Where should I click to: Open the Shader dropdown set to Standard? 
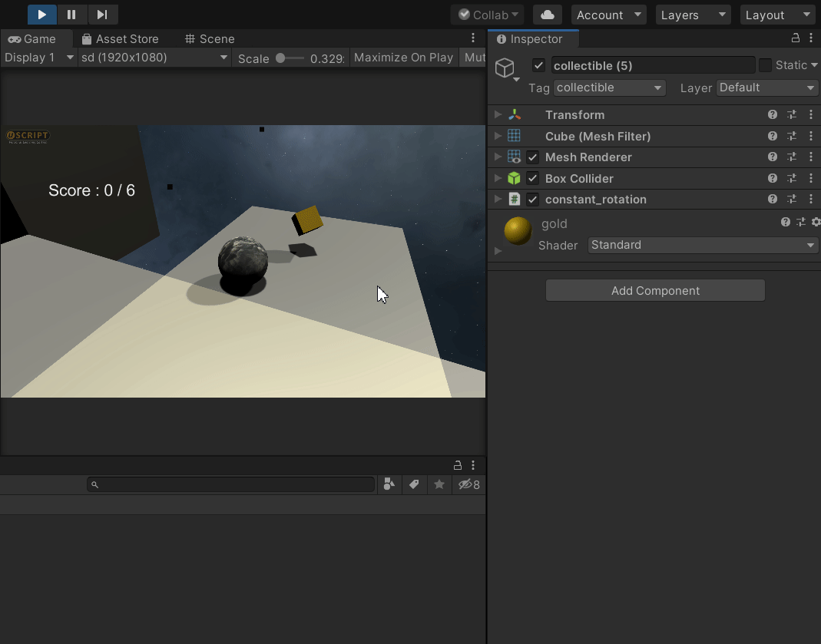pos(702,245)
